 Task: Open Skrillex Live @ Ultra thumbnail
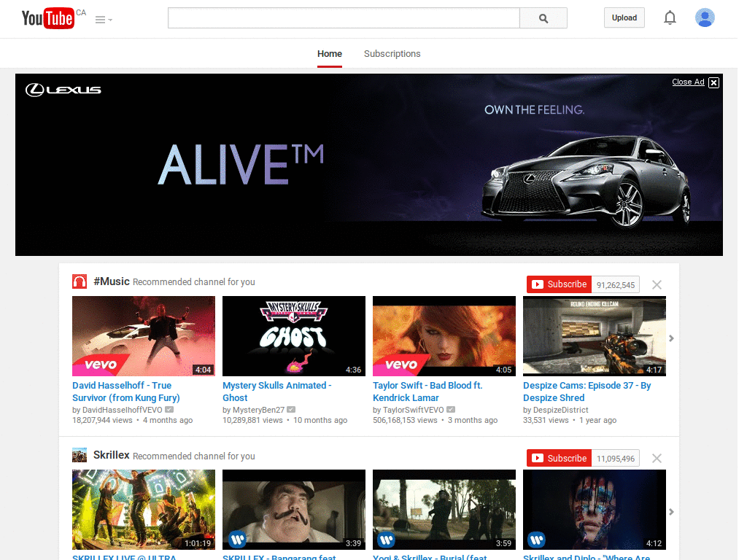tap(144, 510)
